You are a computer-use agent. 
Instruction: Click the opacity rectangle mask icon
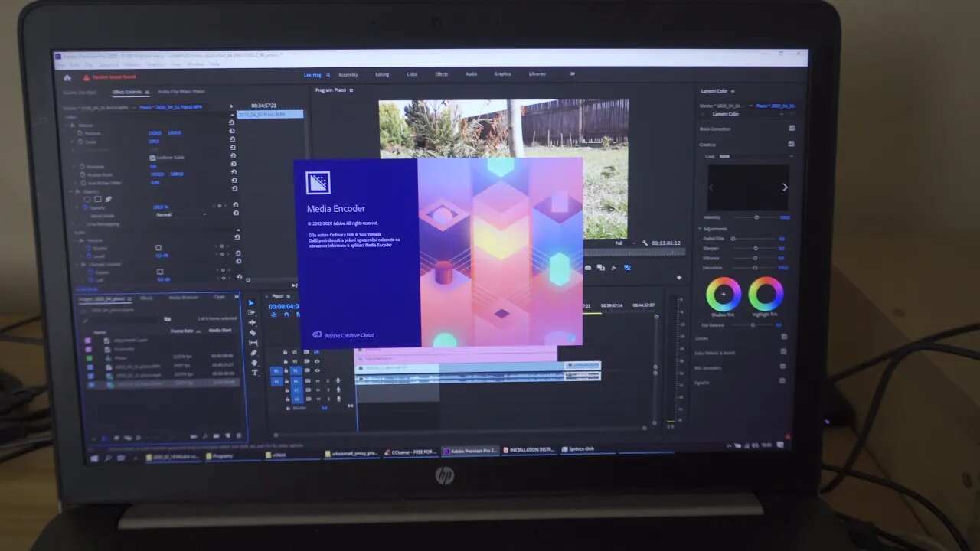coord(97,199)
